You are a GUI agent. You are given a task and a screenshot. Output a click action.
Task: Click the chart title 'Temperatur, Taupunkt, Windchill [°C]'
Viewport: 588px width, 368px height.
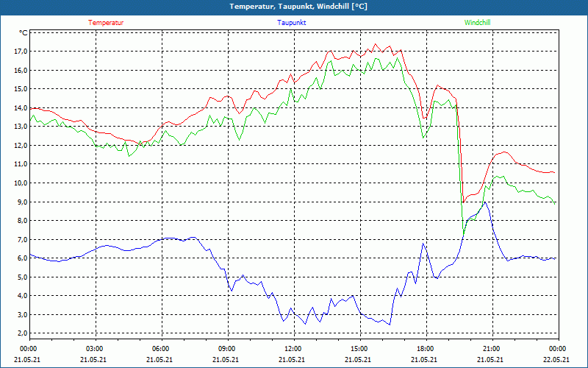click(298, 7)
